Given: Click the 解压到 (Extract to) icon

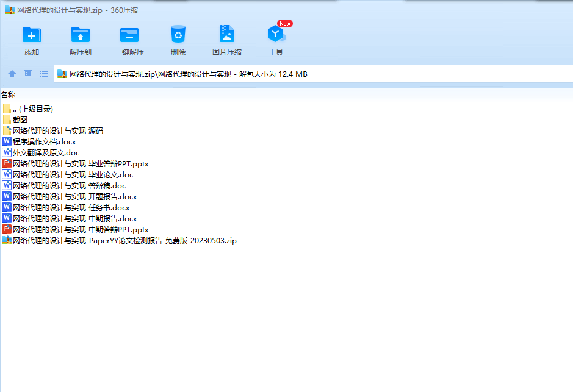Looking at the screenshot, I should 81,35.
